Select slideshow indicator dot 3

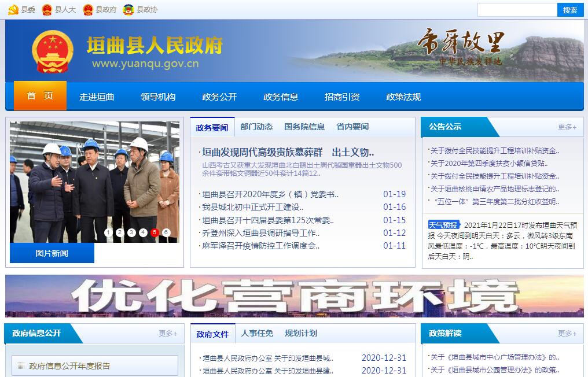click(x=131, y=232)
